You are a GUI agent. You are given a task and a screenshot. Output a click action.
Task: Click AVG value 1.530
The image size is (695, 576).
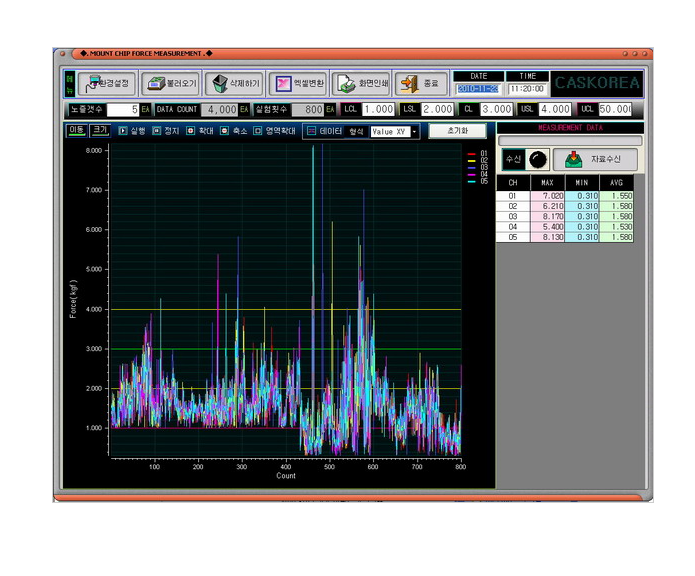click(x=616, y=227)
